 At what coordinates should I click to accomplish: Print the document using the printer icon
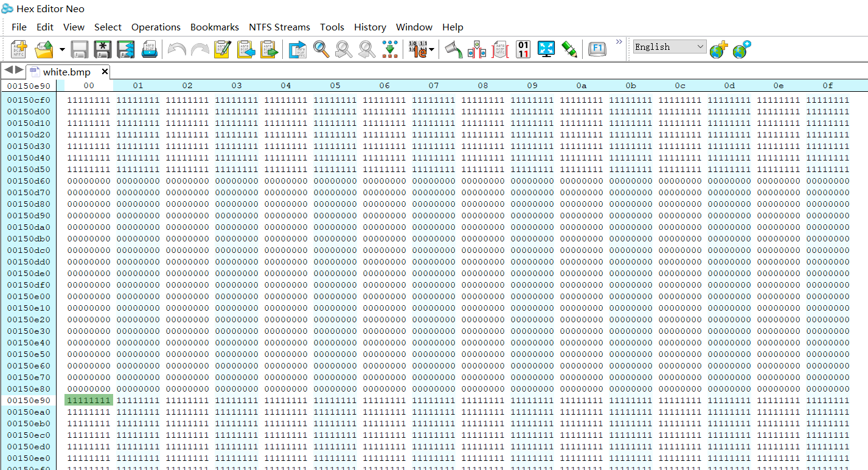pyautogui.click(x=150, y=49)
